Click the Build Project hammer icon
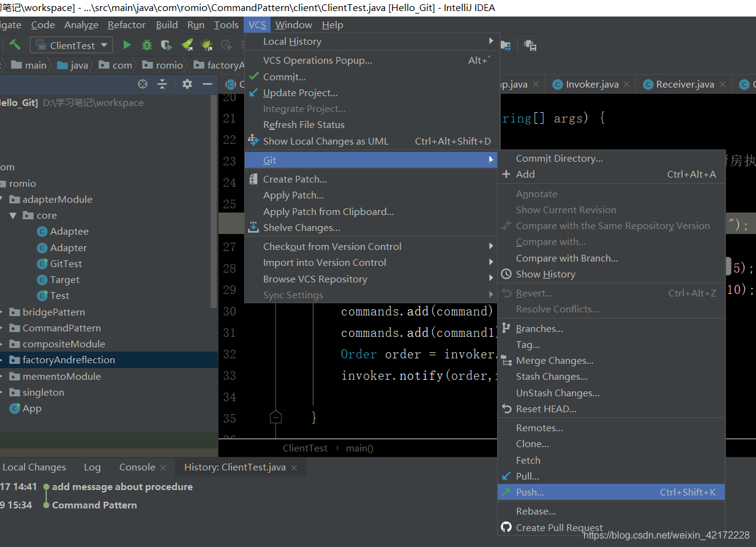Image resolution: width=756 pixels, height=547 pixels. 15,45
